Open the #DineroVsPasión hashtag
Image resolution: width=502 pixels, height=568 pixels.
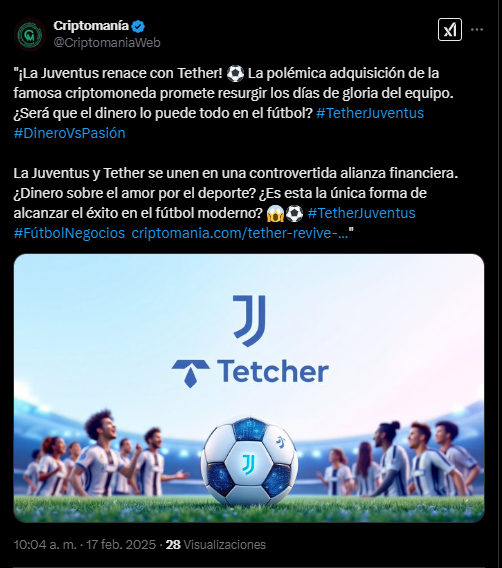tap(70, 133)
